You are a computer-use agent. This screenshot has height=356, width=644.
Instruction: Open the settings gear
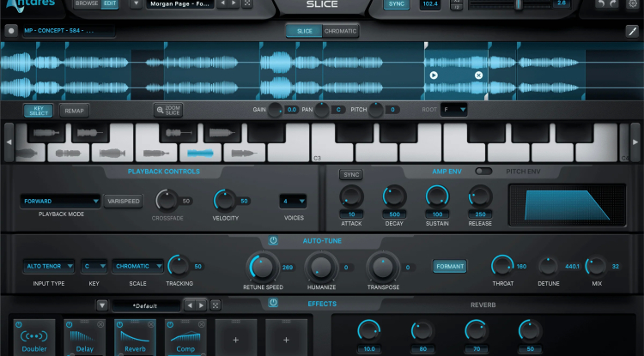tap(633, 3)
